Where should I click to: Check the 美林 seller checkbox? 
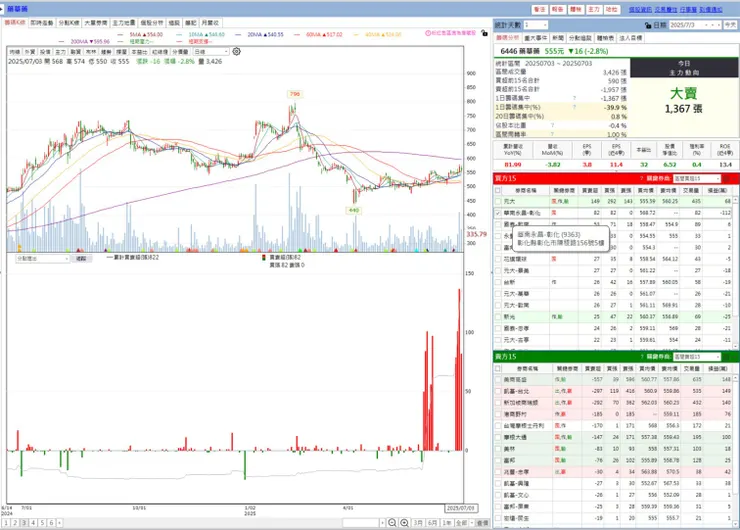(498, 449)
